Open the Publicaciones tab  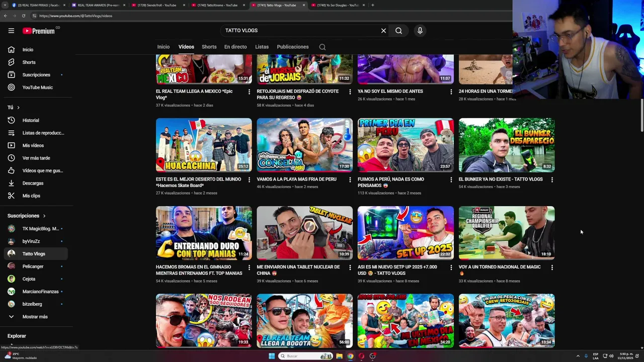(293, 47)
